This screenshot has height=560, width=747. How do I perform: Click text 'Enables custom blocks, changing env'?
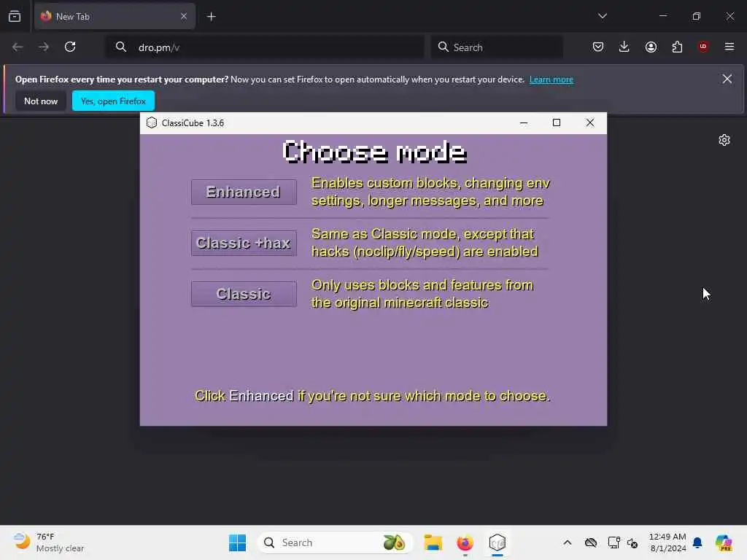click(430, 183)
